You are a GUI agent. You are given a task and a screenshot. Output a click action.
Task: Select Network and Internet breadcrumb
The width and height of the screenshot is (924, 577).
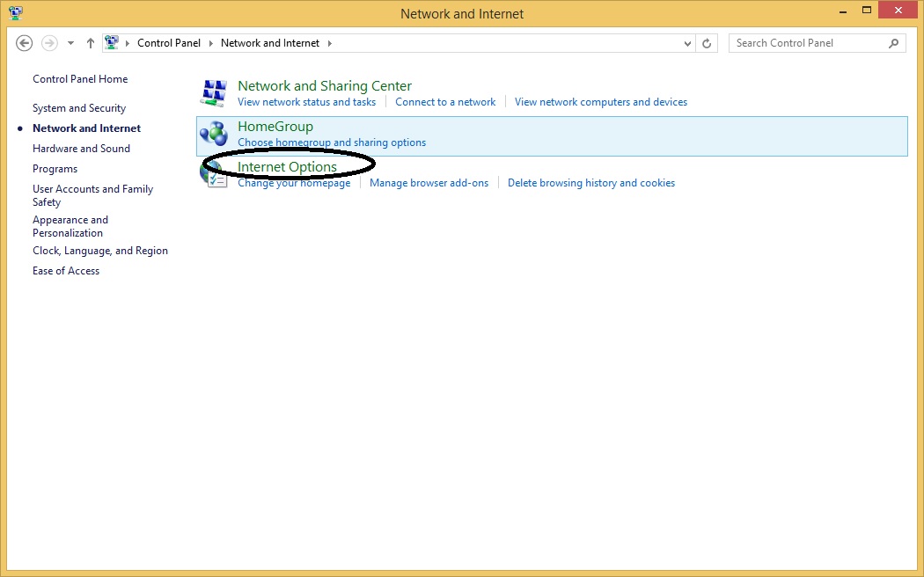[x=270, y=43]
